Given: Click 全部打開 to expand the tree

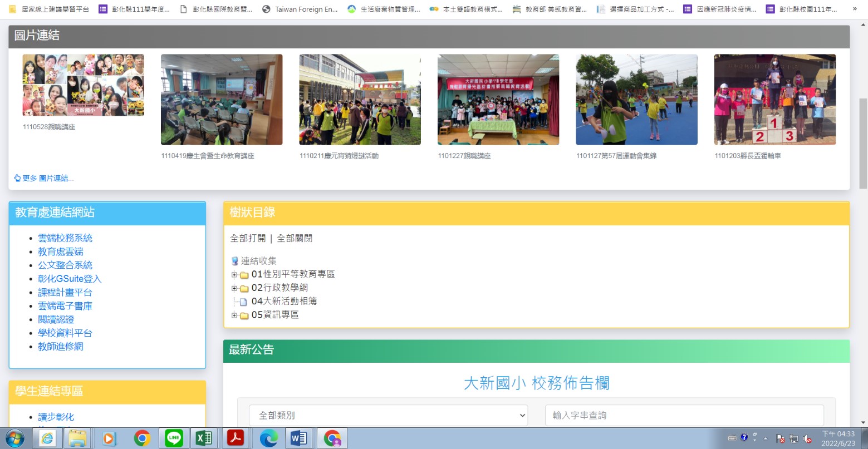Looking at the screenshot, I should [248, 238].
